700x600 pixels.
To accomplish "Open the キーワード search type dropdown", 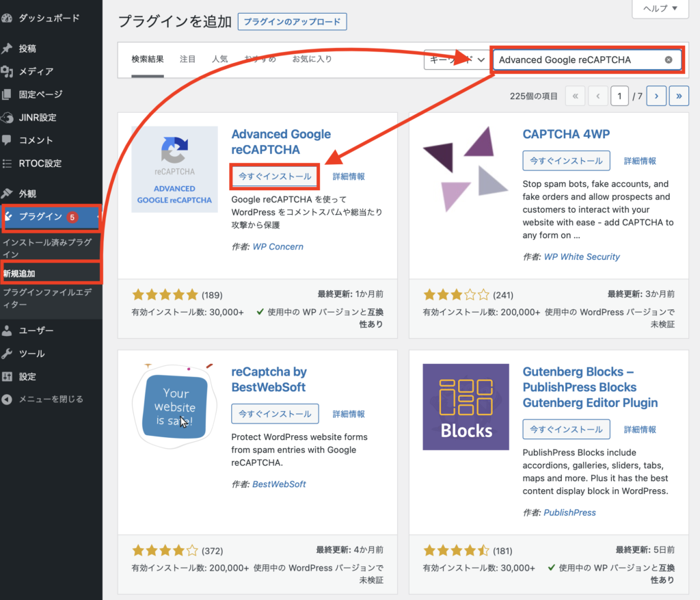I will [x=456, y=60].
